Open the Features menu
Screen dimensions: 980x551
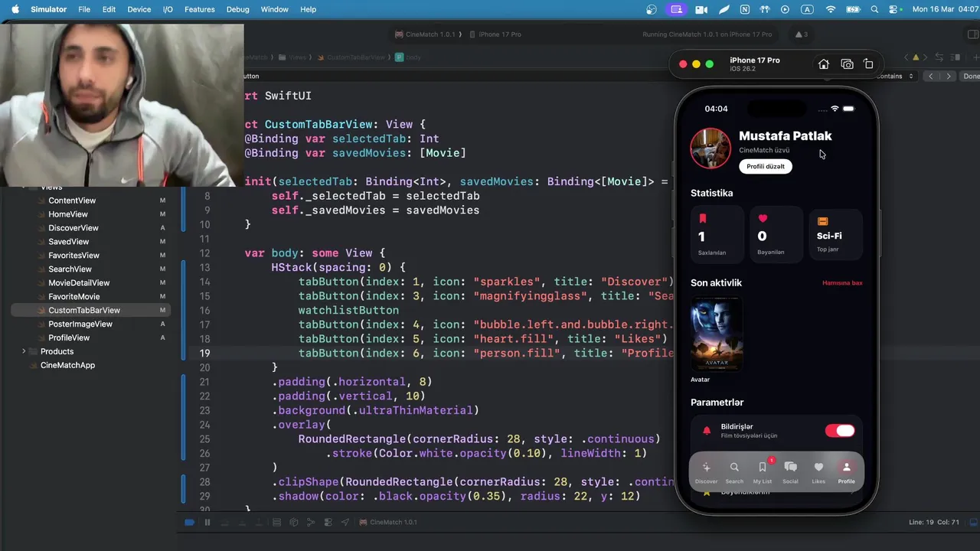coord(199,9)
